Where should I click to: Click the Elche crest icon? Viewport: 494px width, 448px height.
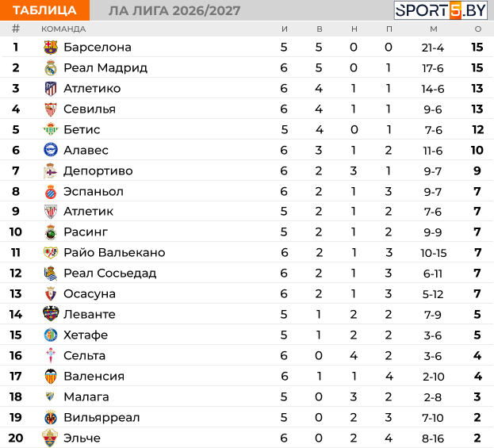click(50, 438)
